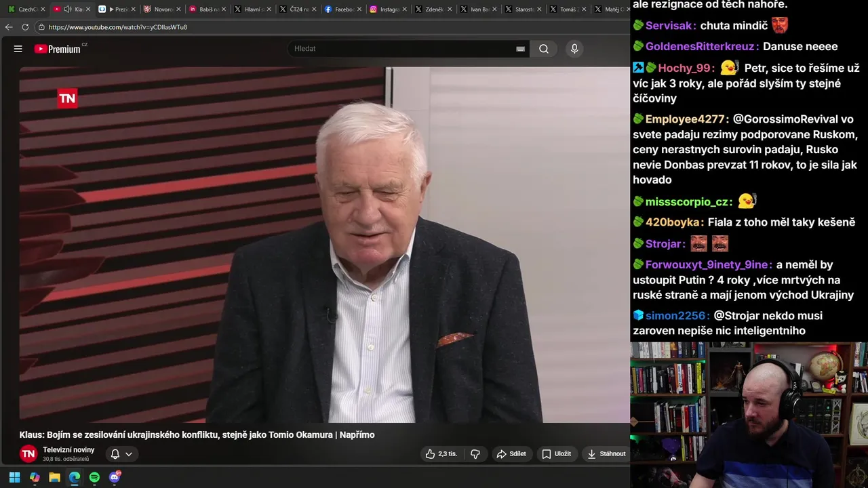Open Spotify from taskbar
868x488 pixels.
(x=94, y=477)
